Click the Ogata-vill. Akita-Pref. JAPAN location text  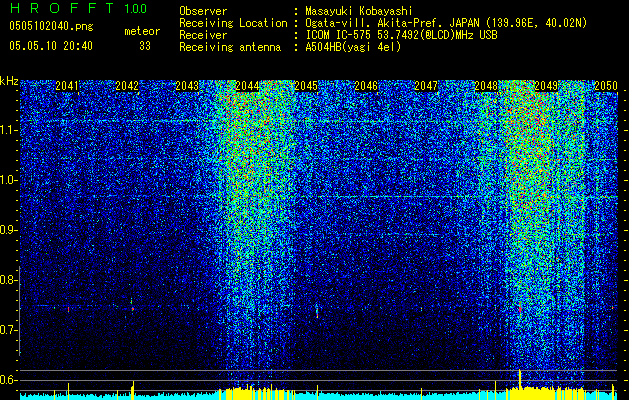click(x=446, y=23)
